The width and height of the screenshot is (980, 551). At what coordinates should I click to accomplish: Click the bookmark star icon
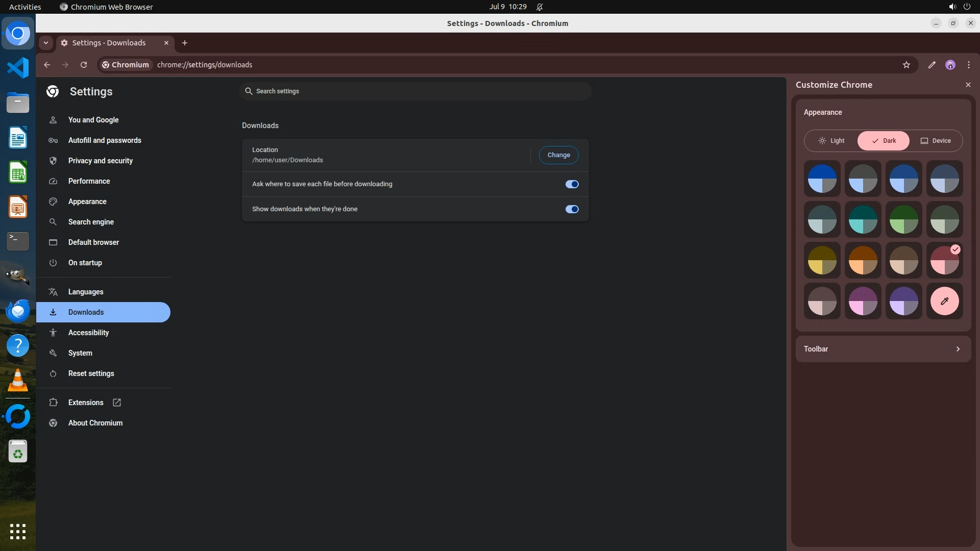906,65
